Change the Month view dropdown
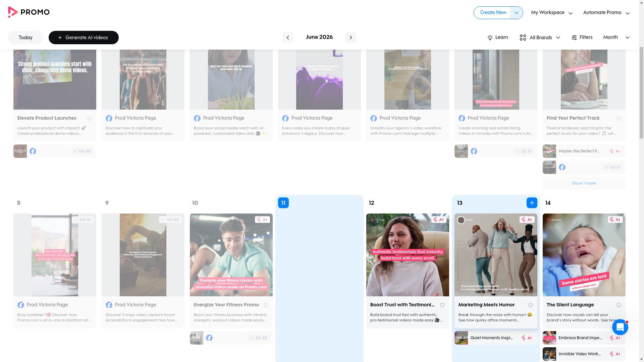Screen dimensions: 644x362 click(616, 38)
